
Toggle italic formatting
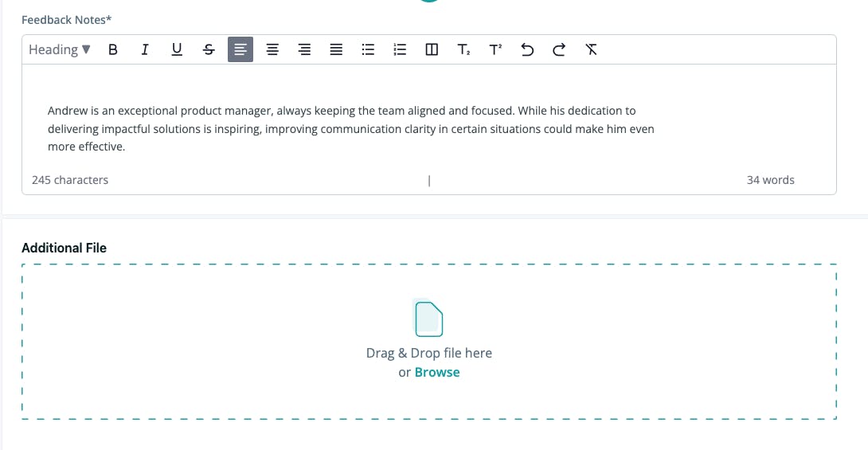pyautogui.click(x=145, y=49)
